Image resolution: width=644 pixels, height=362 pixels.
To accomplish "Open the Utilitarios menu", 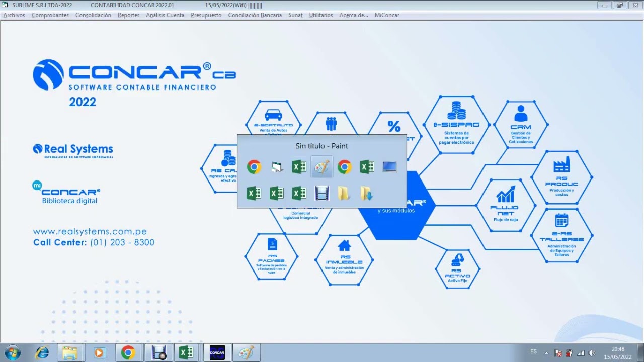I will [x=321, y=15].
